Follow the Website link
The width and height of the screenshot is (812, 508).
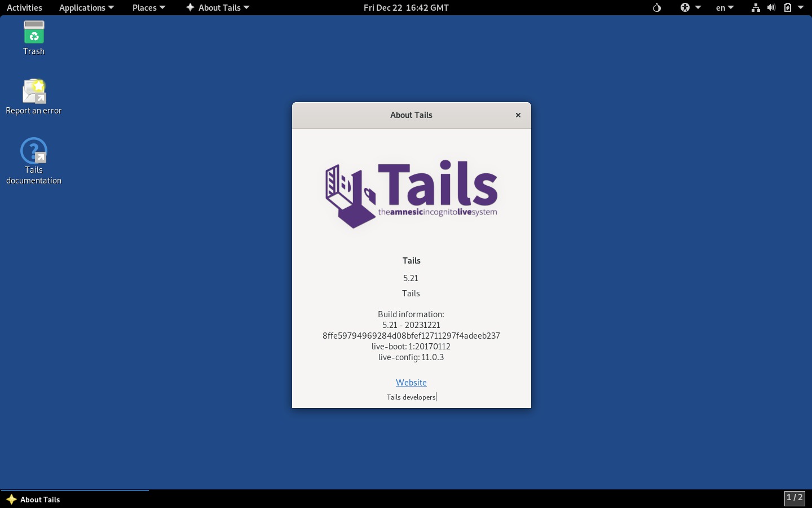pyautogui.click(x=411, y=383)
